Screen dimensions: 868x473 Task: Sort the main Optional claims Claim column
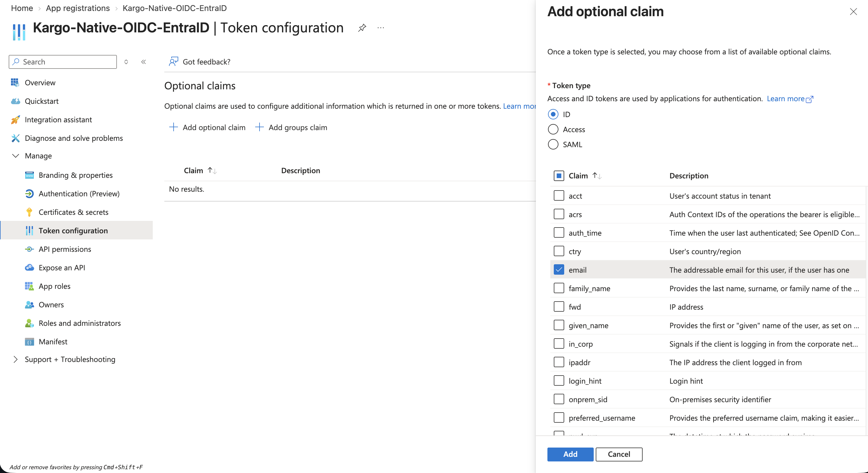tap(212, 170)
